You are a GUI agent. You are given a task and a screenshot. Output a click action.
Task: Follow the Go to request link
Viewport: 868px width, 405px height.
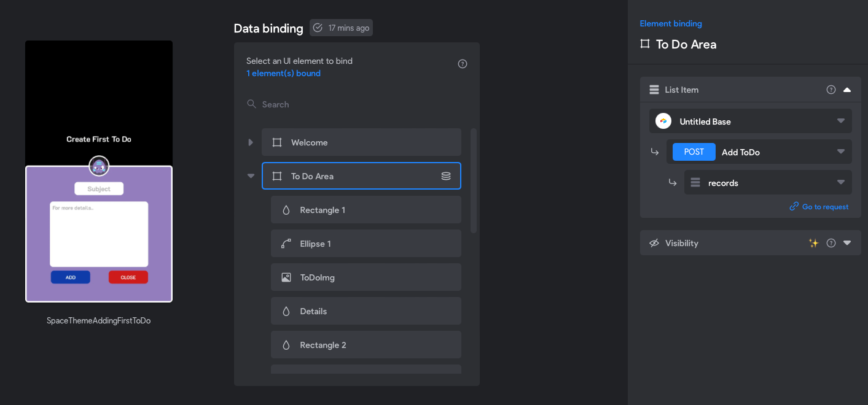click(x=819, y=207)
